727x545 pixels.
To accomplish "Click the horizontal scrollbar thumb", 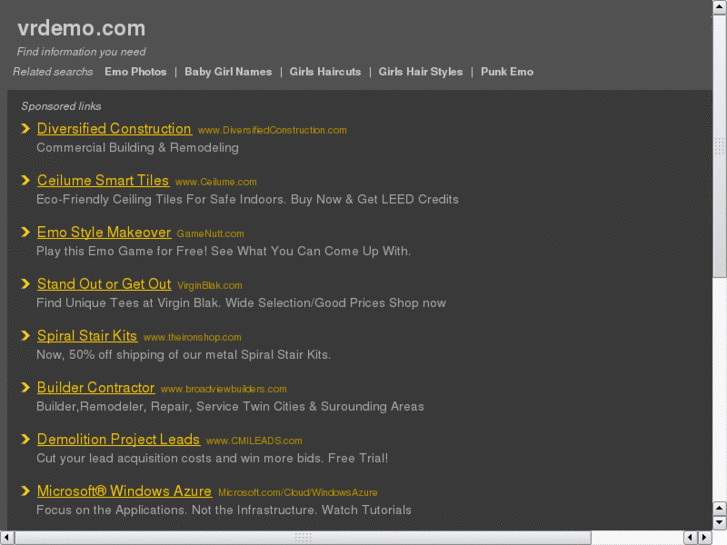I will tap(303, 538).
